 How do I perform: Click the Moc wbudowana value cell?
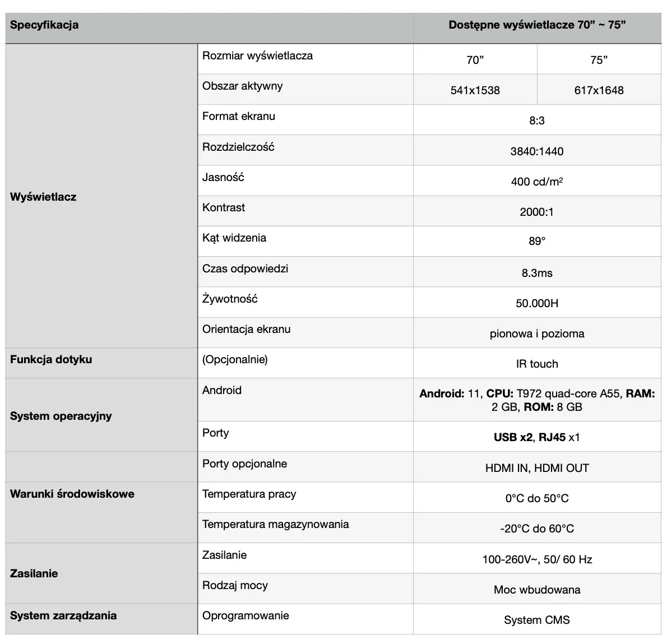tap(536, 590)
